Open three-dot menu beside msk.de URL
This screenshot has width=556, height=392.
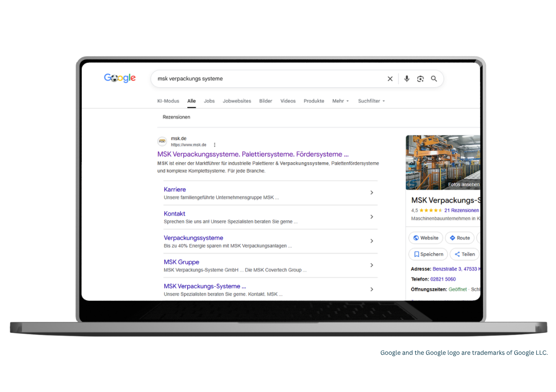(215, 145)
